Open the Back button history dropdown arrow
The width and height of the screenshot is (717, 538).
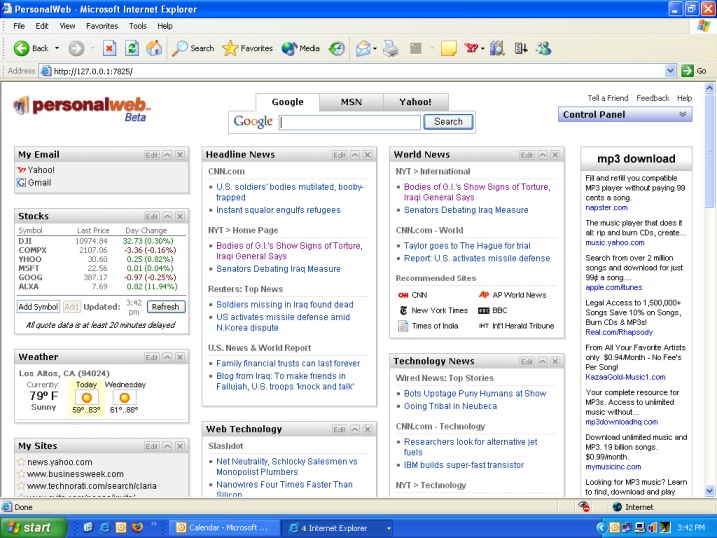[x=57, y=48]
